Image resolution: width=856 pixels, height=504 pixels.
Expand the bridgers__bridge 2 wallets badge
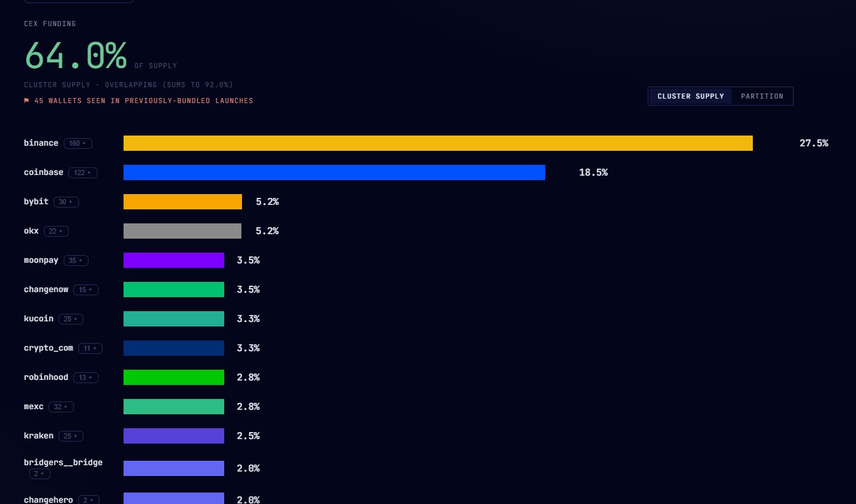tap(39, 474)
